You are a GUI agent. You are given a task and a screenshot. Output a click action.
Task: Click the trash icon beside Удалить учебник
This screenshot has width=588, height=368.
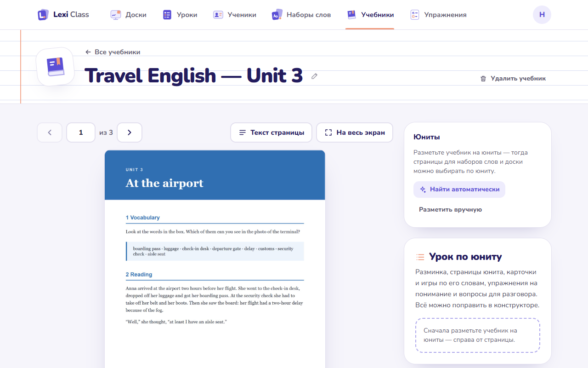(483, 79)
